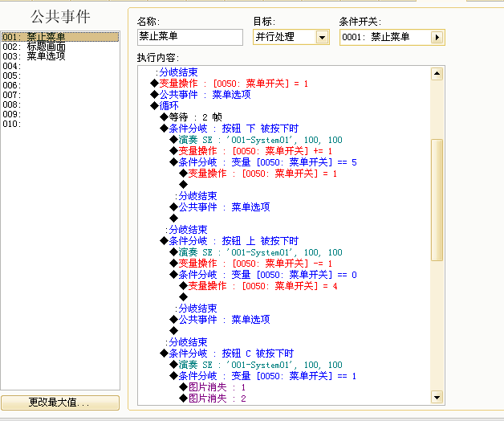The height and width of the screenshot is (421, 504).
Task: Click the scrollbar down arrow in 执行内容
Action: click(x=437, y=397)
